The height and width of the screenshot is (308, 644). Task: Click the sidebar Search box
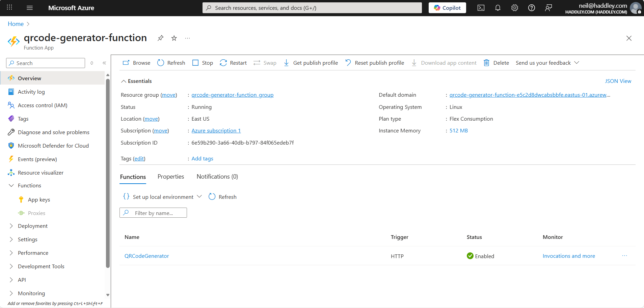[x=46, y=63]
